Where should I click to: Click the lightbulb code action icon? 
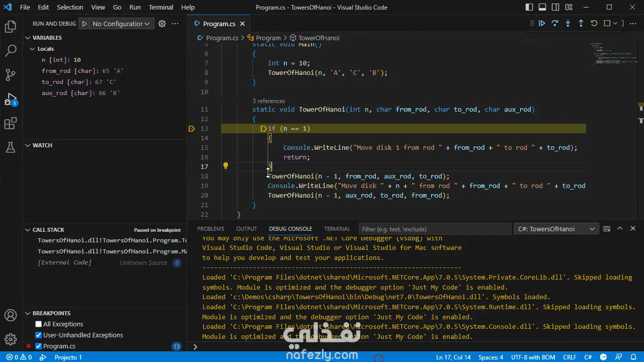(225, 166)
